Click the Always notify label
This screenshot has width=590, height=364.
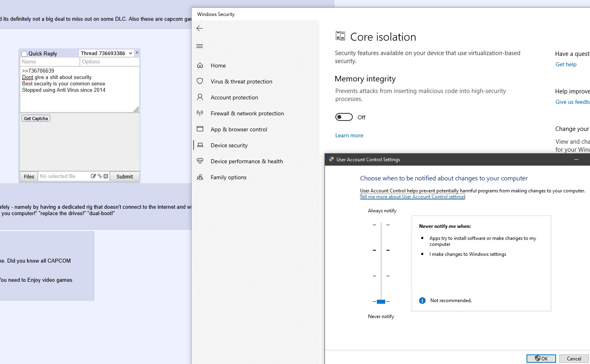coord(382,211)
